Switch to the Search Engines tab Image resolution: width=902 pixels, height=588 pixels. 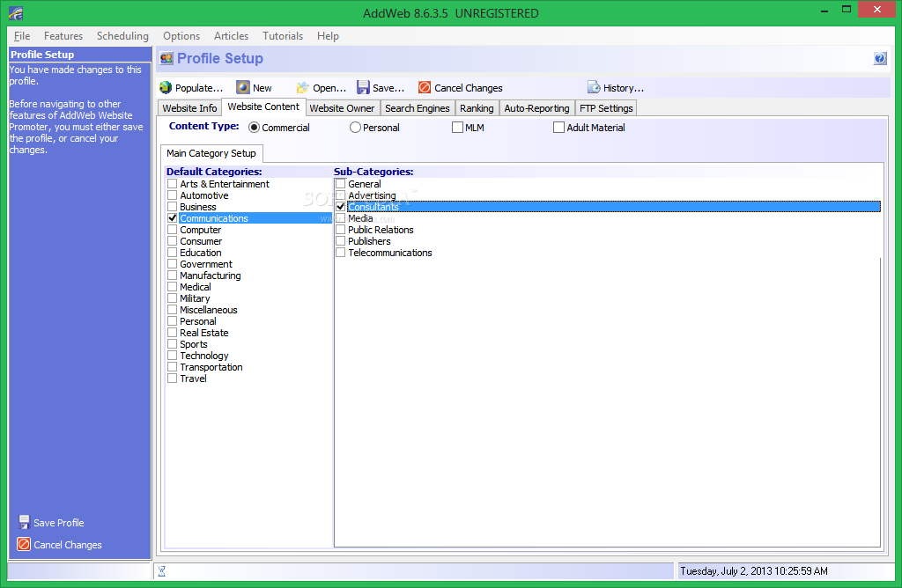(x=417, y=108)
